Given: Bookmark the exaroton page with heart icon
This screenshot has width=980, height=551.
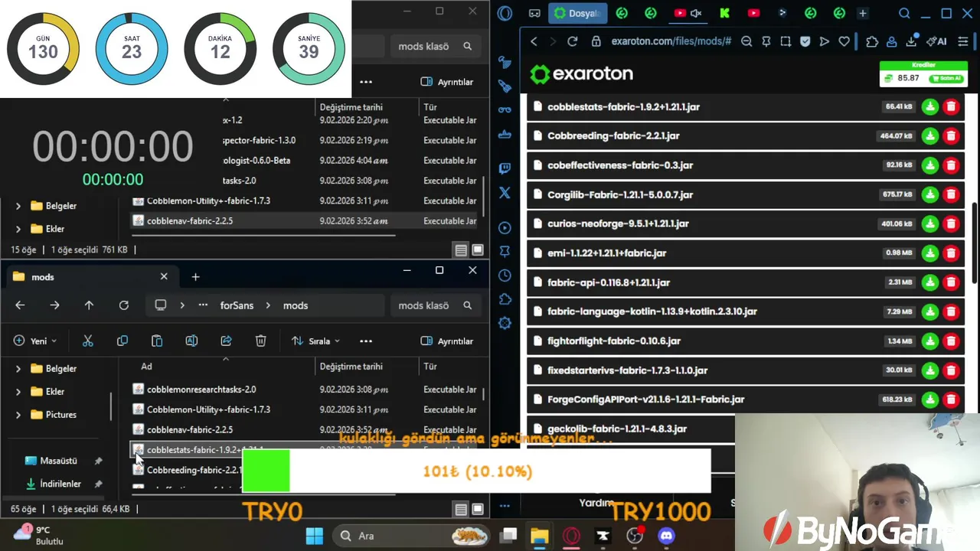Looking at the screenshot, I should pyautogui.click(x=844, y=41).
